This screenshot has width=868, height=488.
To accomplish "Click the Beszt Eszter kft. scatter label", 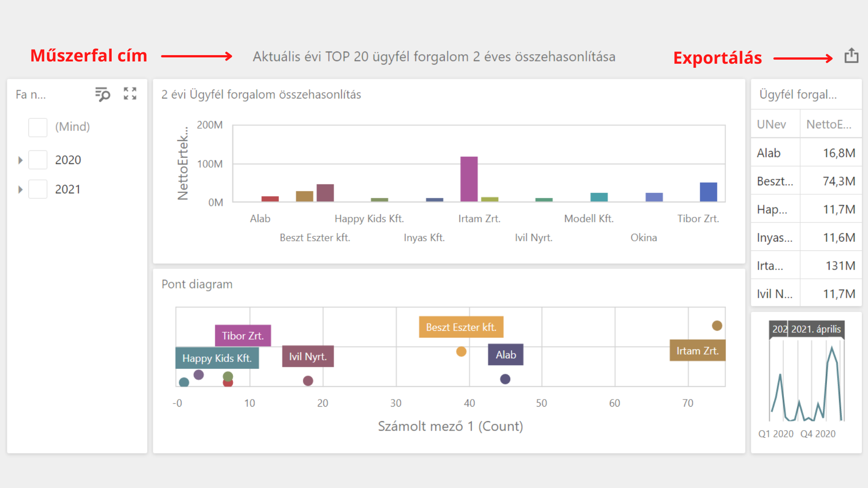I will coord(461,327).
